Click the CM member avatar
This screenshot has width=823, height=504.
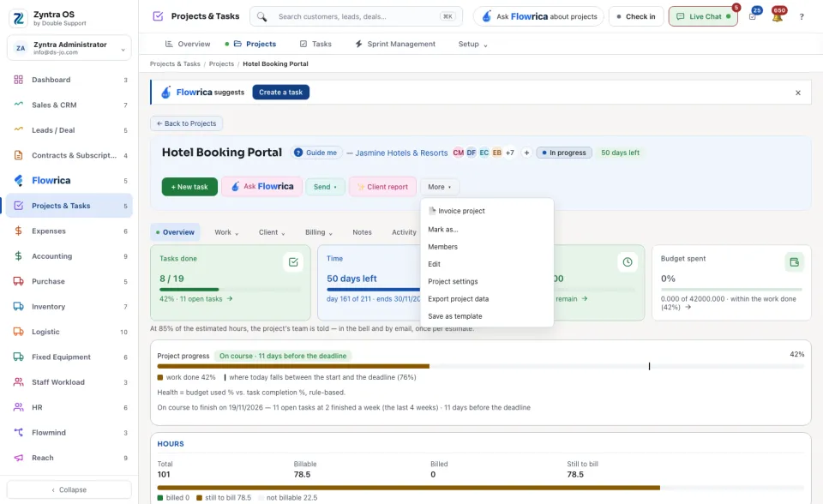tap(458, 153)
